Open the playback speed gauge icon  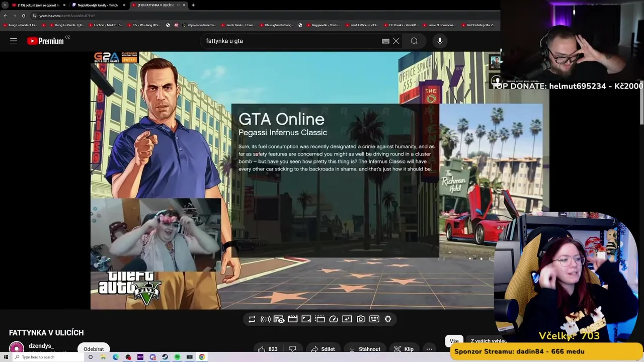click(334, 319)
